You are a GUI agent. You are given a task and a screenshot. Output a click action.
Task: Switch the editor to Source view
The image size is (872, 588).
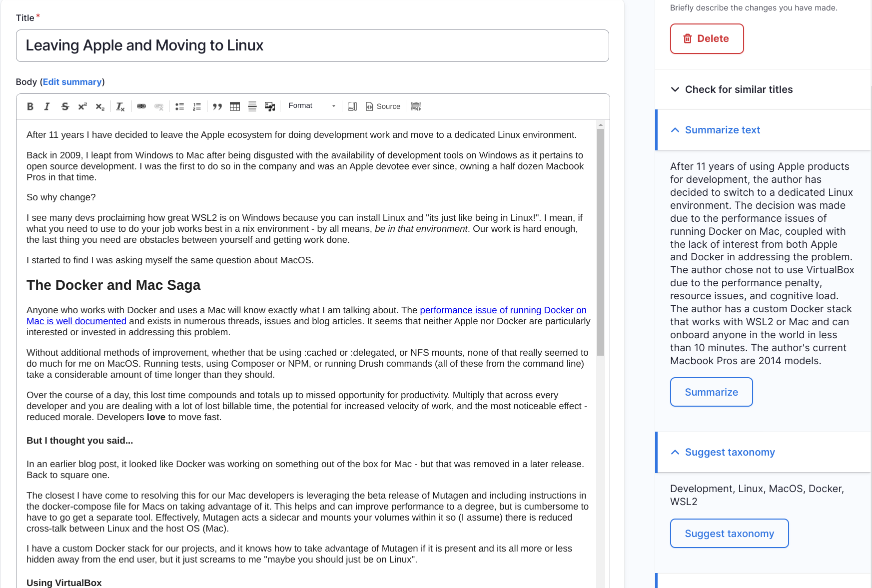(382, 106)
